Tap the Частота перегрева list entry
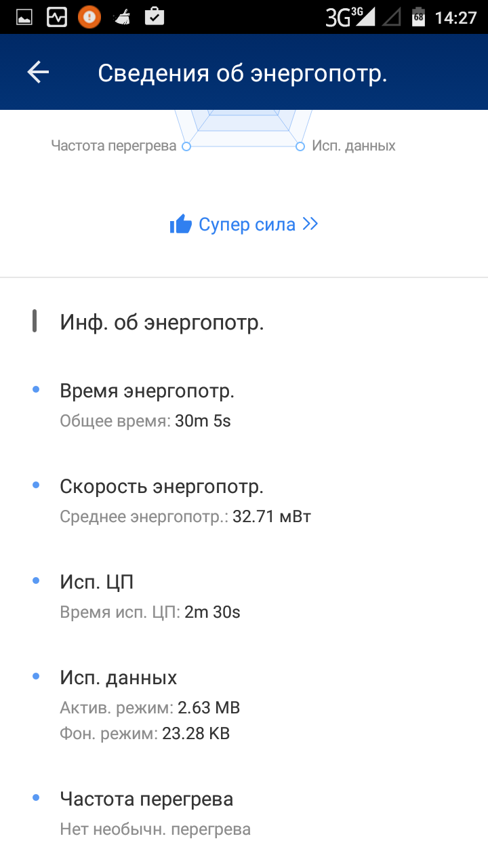This screenshot has width=488, height=868. click(146, 800)
